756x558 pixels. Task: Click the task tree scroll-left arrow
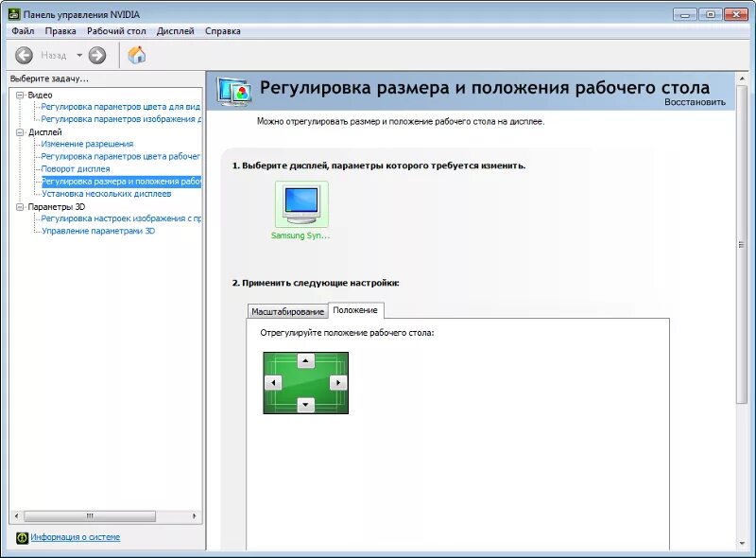click(16, 516)
